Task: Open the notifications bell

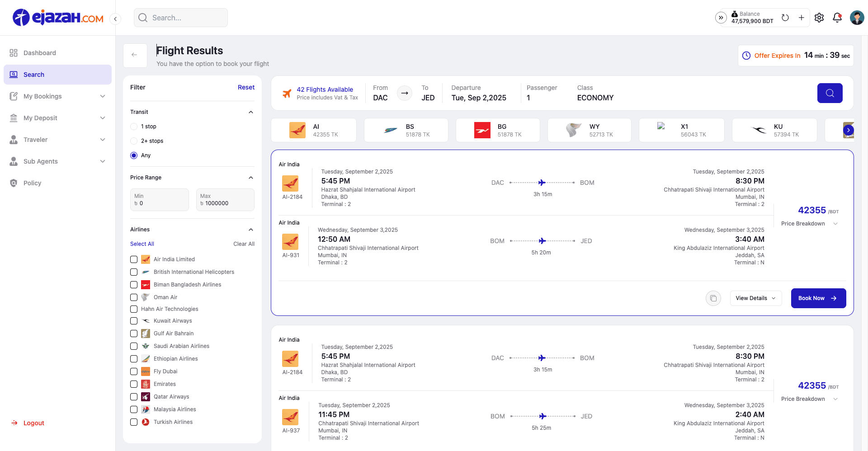Action: [x=837, y=18]
